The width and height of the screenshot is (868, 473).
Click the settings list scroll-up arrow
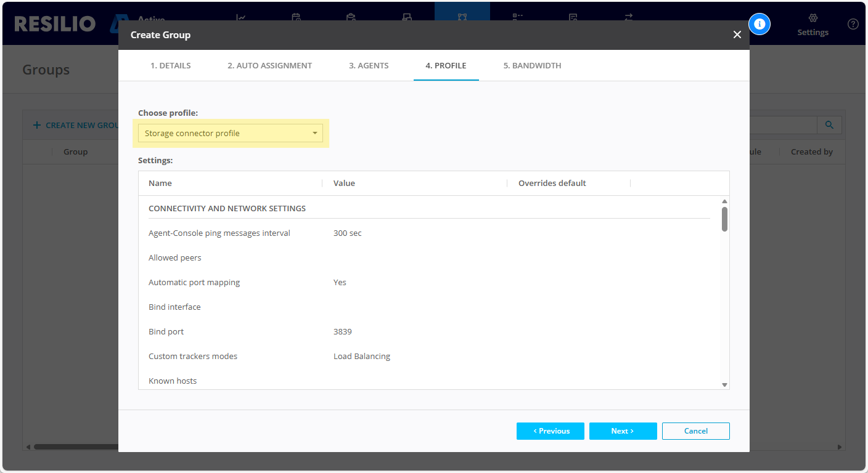pyautogui.click(x=724, y=201)
